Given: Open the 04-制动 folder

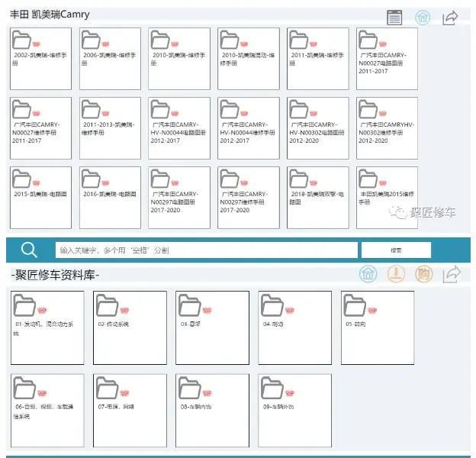Looking at the screenshot, I should [x=295, y=327].
